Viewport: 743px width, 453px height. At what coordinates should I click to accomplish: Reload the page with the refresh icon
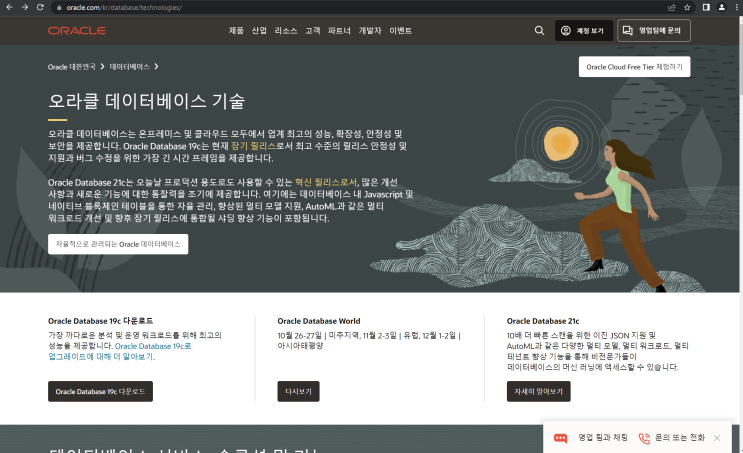coord(40,7)
